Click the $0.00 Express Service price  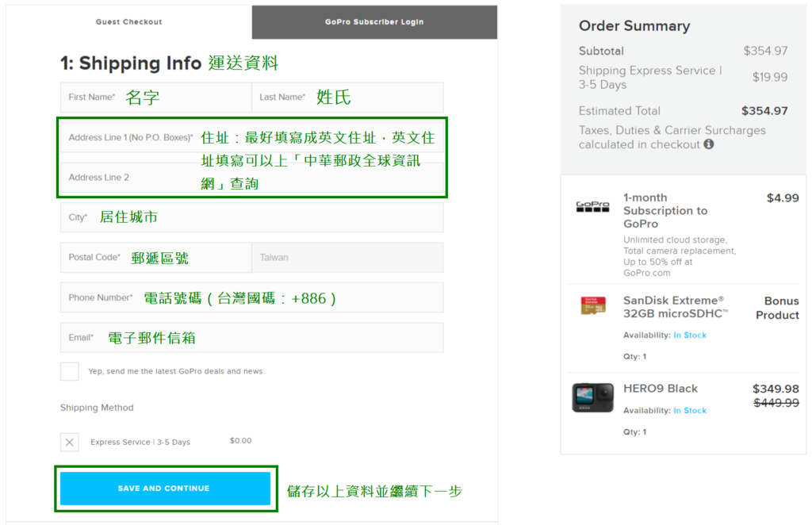[241, 441]
